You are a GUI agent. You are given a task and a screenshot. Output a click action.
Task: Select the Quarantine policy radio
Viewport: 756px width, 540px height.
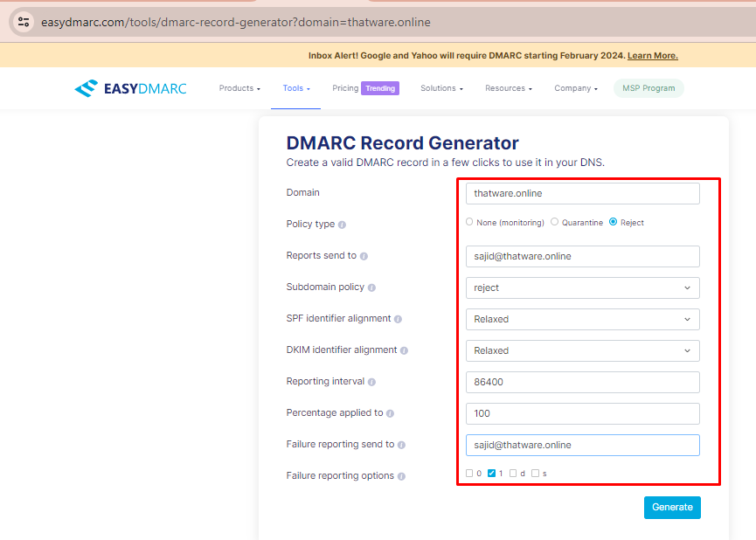[554, 222]
